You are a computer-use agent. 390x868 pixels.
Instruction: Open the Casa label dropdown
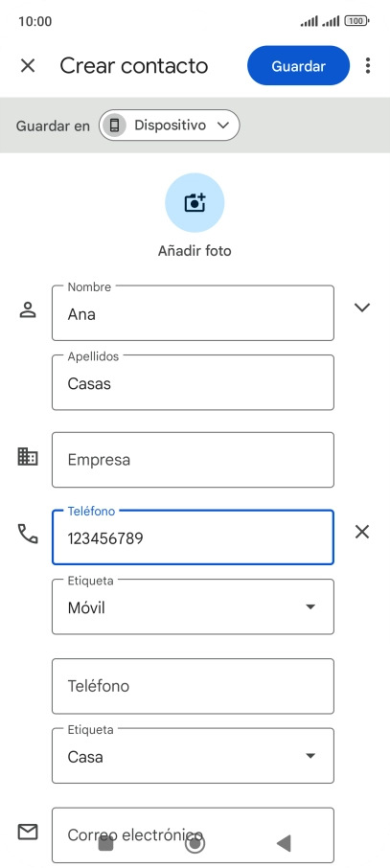click(193, 756)
